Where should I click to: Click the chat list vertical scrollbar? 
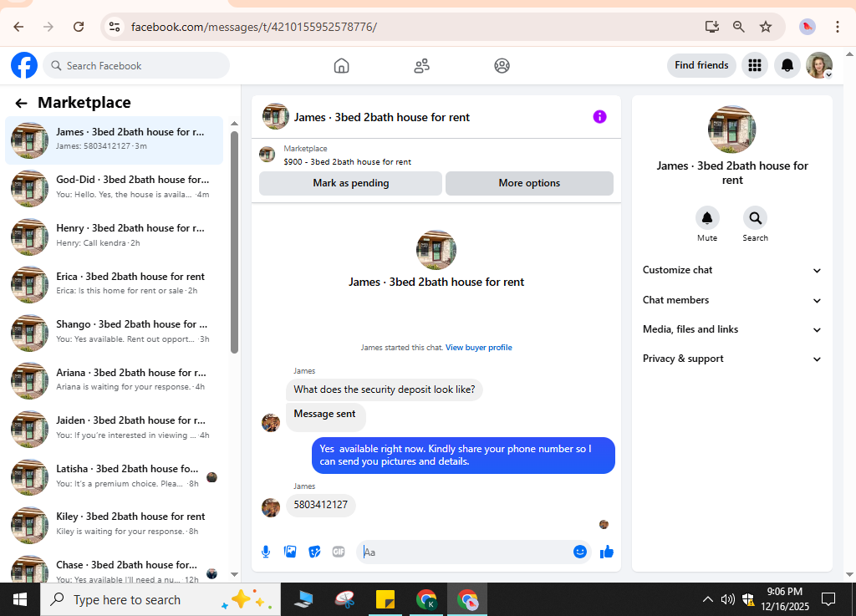(234, 242)
